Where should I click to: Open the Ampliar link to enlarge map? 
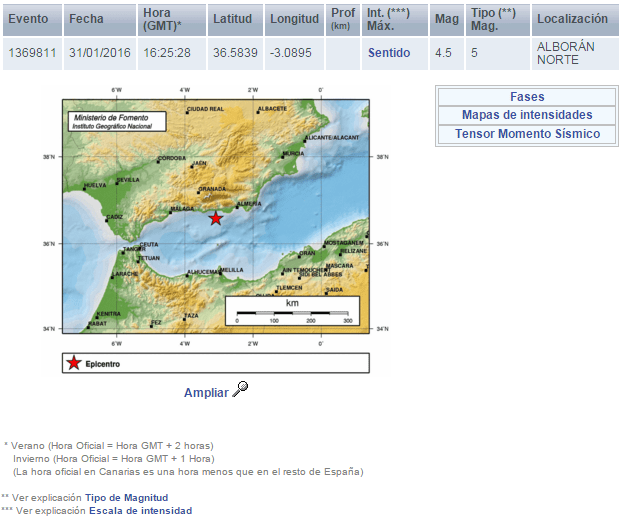206,393
